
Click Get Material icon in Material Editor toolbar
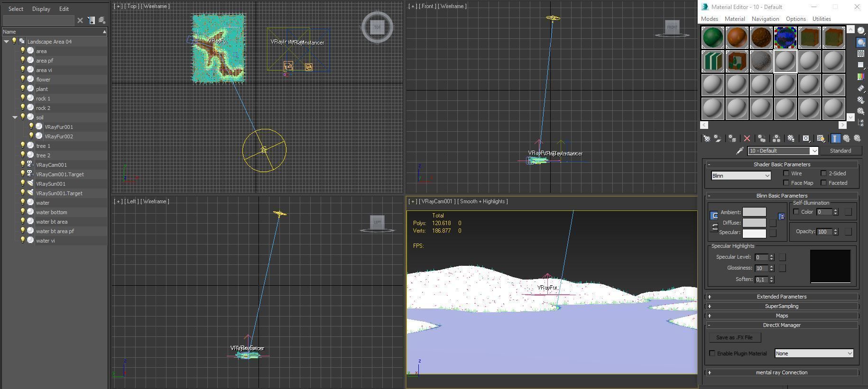pyautogui.click(x=707, y=138)
